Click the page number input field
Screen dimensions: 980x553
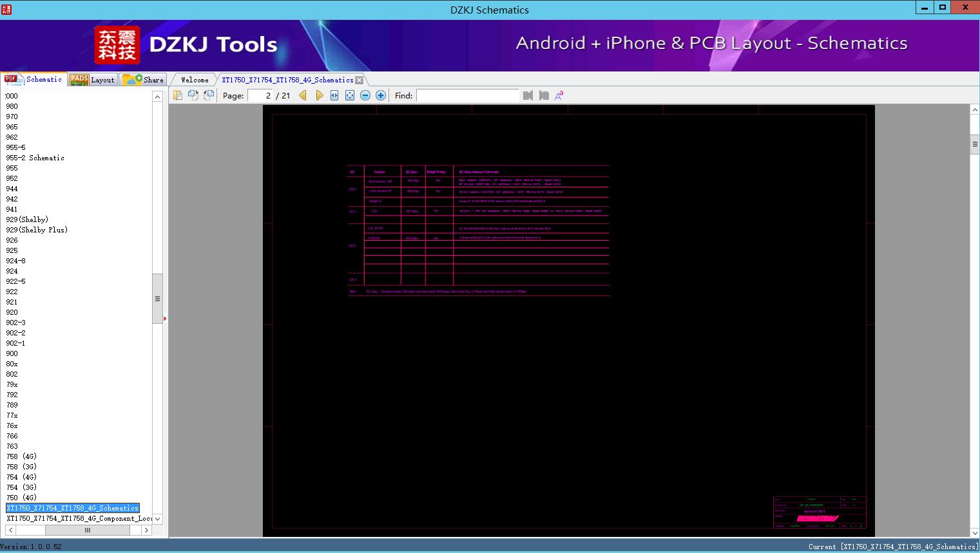[261, 95]
